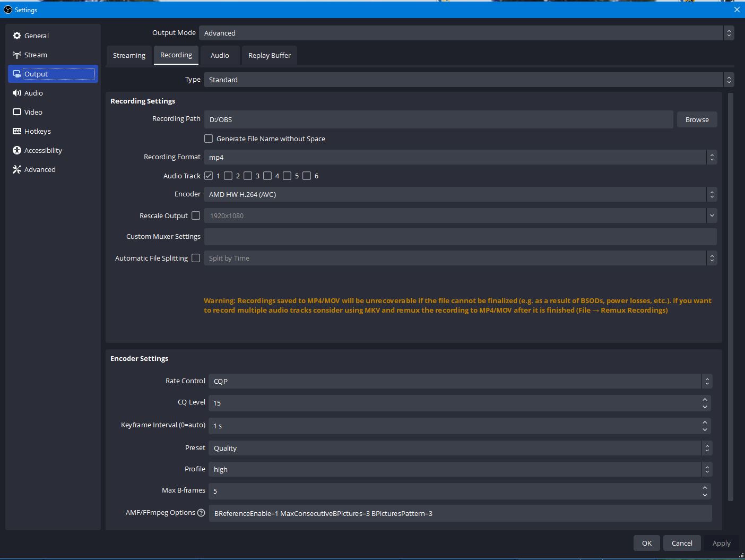Enable audio track 5

pyautogui.click(x=287, y=176)
